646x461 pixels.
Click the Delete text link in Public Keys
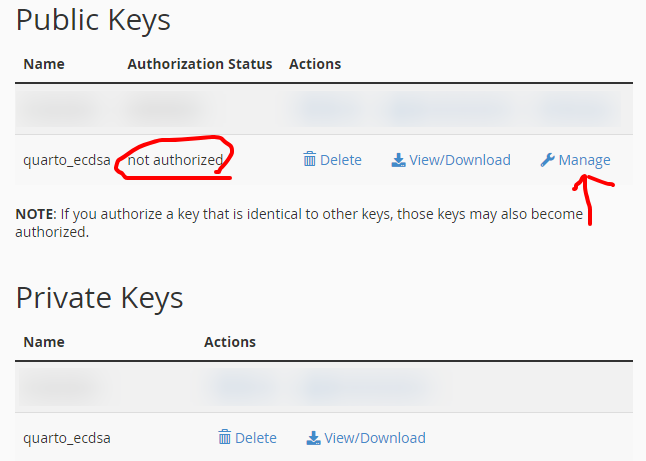[x=341, y=160]
